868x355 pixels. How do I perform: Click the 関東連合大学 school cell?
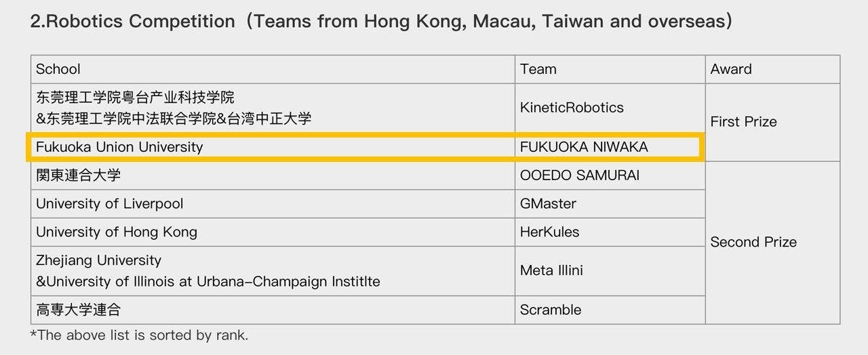click(x=79, y=175)
